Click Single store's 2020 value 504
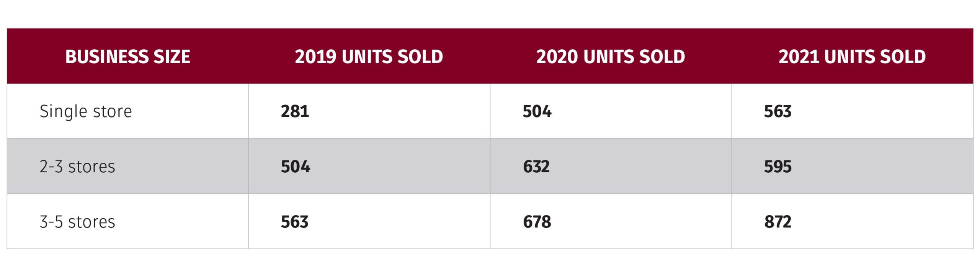 tap(537, 111)
